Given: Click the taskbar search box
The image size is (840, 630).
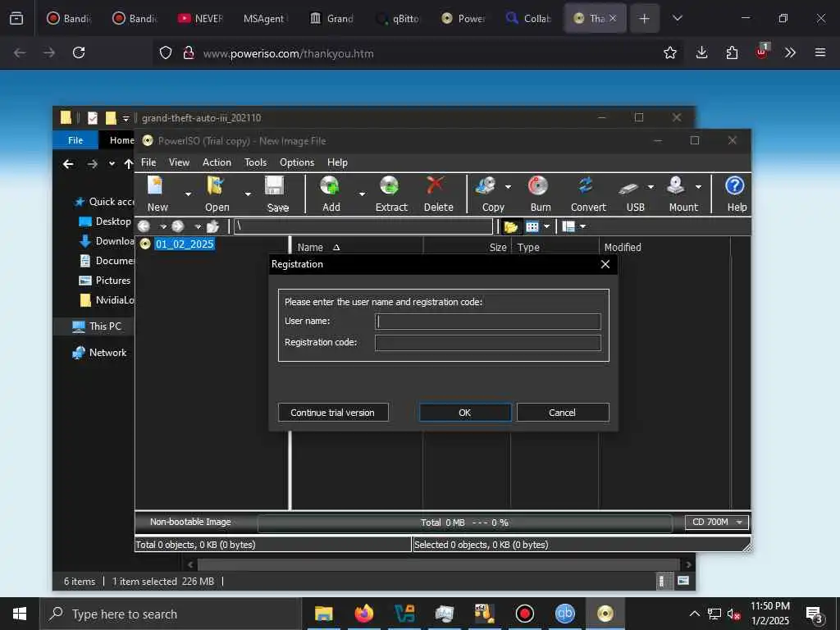Looking at the screenshot, I should point(171,614).
